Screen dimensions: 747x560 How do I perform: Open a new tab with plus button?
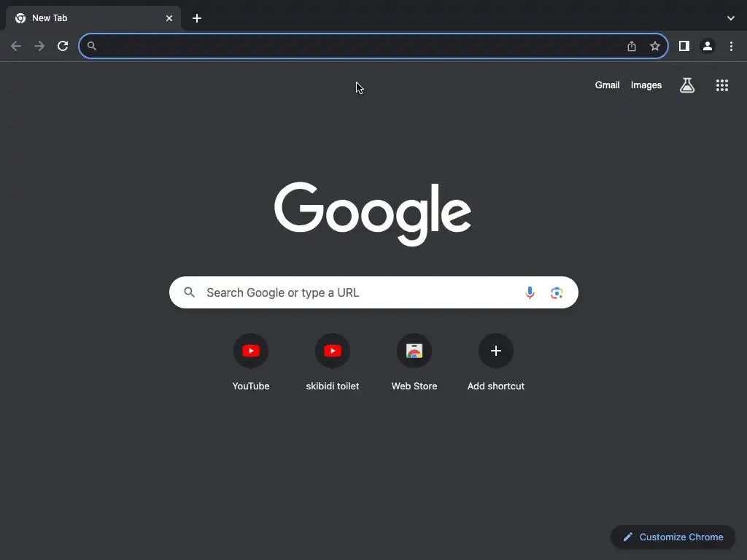[x=197, y=18]
